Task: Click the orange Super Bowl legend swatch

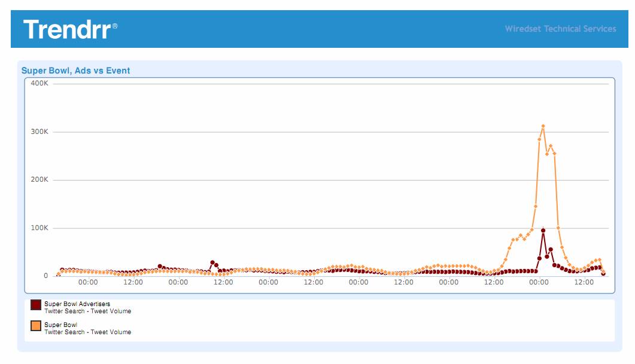Action: pos(36,326)
